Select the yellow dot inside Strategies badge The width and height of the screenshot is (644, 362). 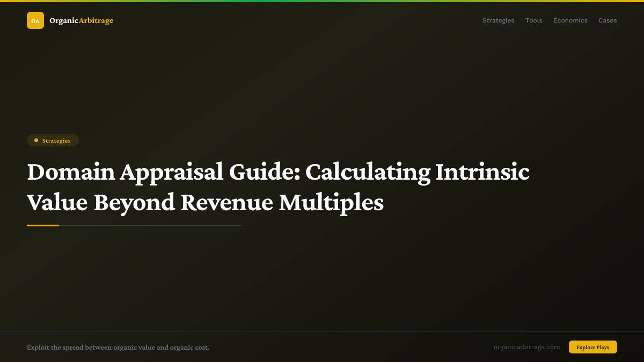(35, 140)
